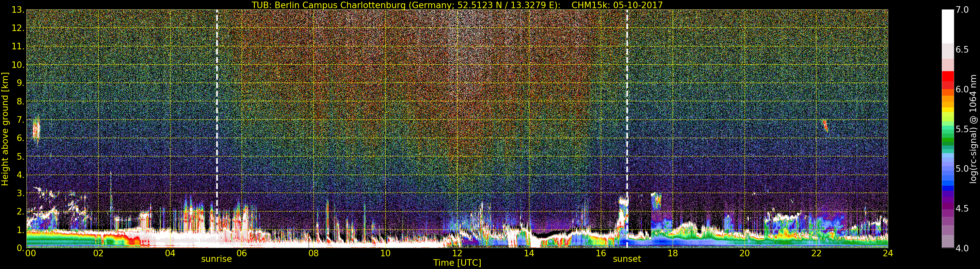Image resolution: width=980 pixels, height=269 pixels.
Task: Click the '2.' tick on the height axis
Action: 21,212
